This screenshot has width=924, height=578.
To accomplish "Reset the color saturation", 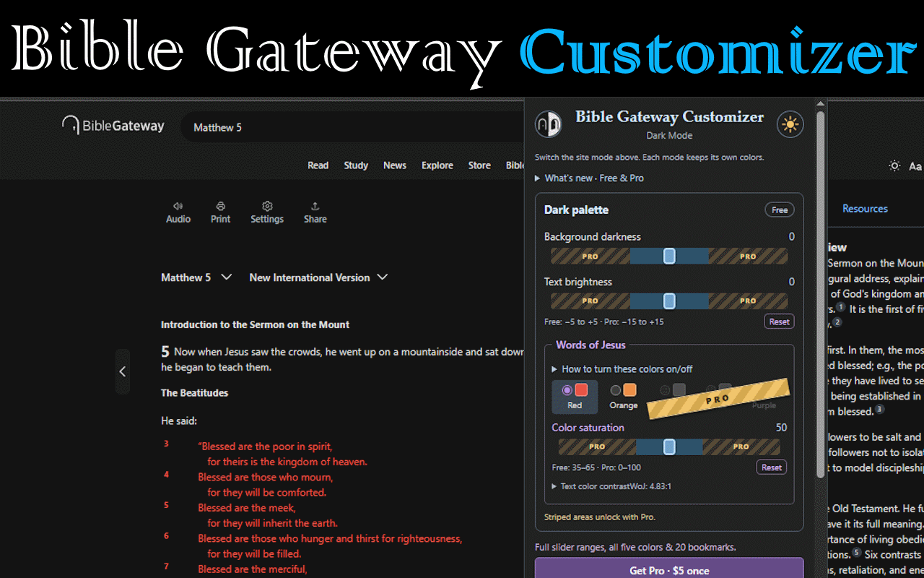I will (771, 467).
